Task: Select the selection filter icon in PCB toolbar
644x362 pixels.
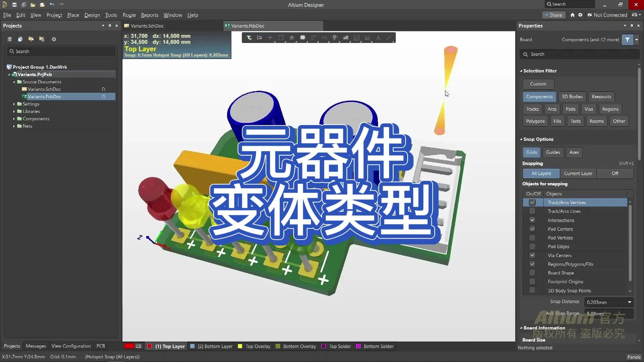Action: [249, 38]
